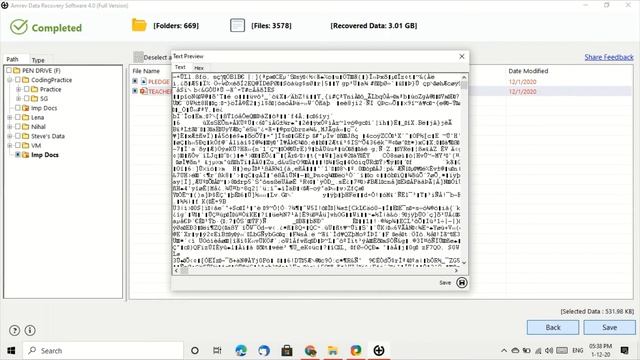This screenshot has width=640, height=360.
Task: Collapse the CodingPractice tree node
Action: click(10, 80)
